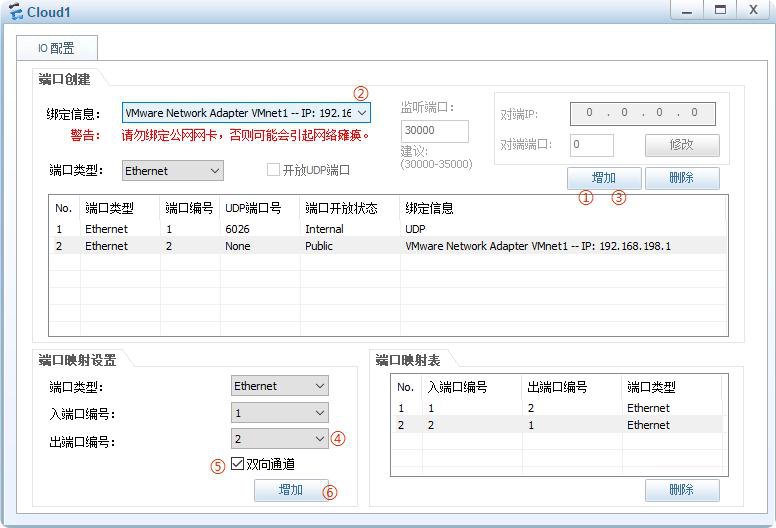
Task: Click 增加 button in 端口映射设置
Action: (x=291, y=490)
